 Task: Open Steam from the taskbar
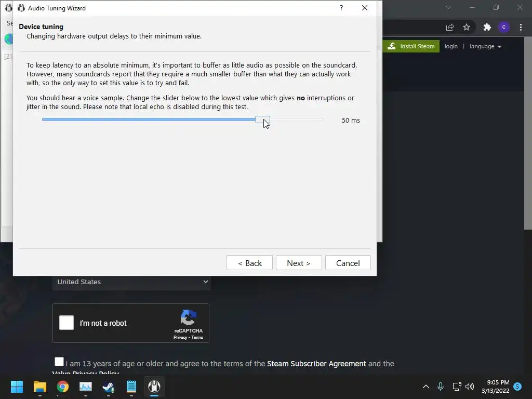coord(109,387)
